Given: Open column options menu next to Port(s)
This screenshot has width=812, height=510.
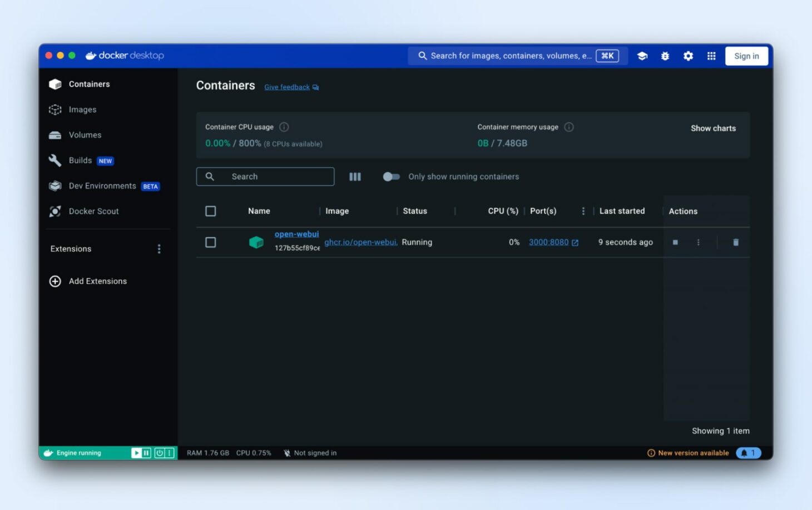Looking at the screenshot, I should [x=583, y=211].
